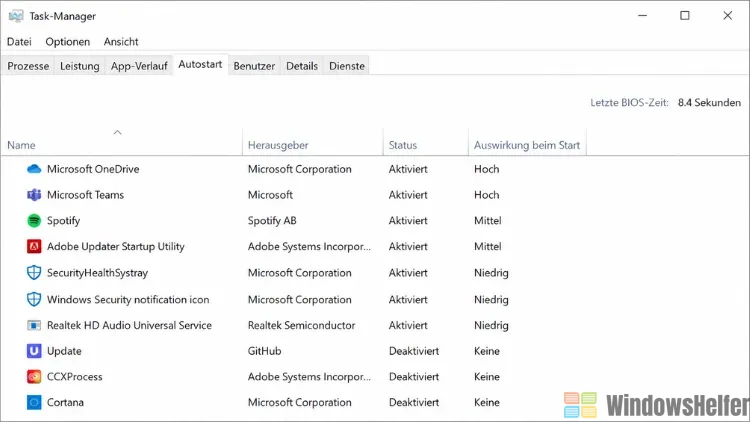Select Realtek HD Audio Universal Service
This screenshot has height=422, width=750.
click(x=129, y=325)
